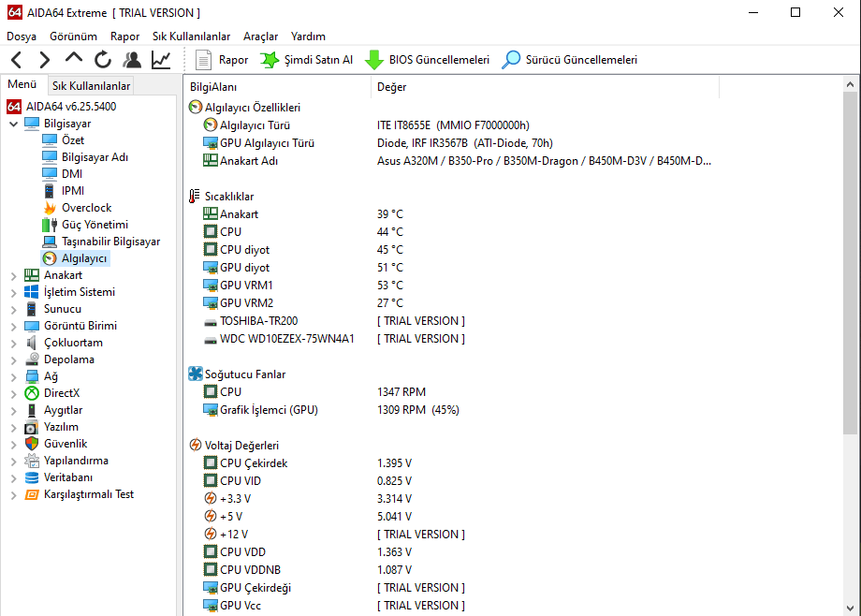Expand the Görüntü Birimi node
This screenshot has height=616, width=861.
click(14, 327)
